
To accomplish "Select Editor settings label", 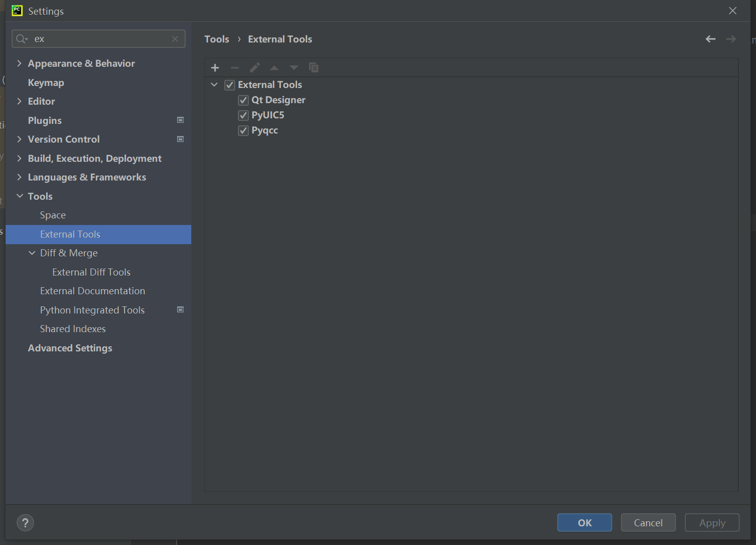I will (41, 101).
